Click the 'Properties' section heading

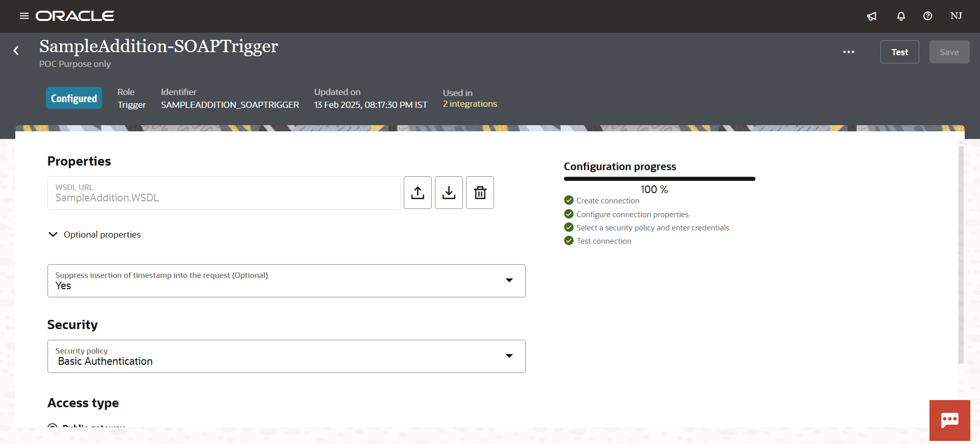tap(79, 161)
